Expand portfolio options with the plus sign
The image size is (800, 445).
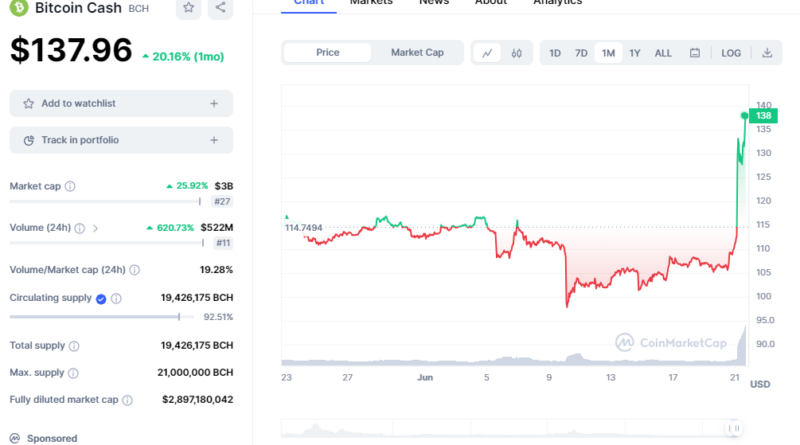coord(214,140)
